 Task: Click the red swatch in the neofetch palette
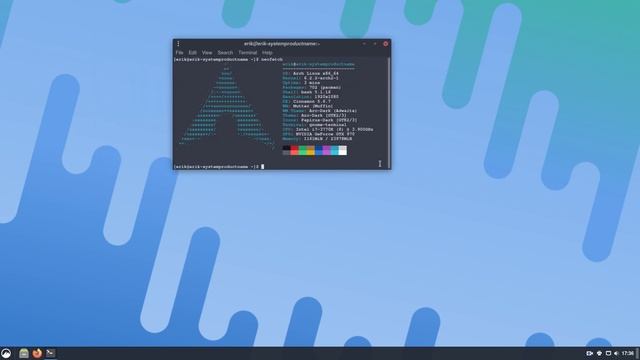[x=294, y=151]
